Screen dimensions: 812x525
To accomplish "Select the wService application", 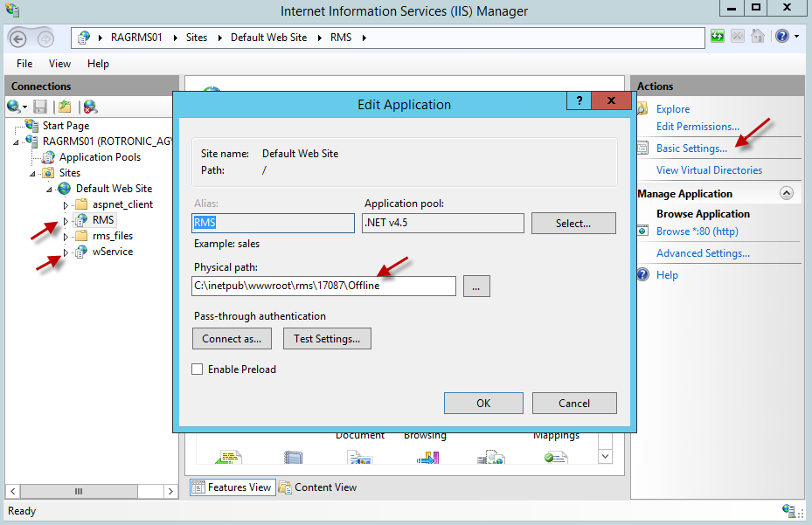I will click(x=113, y=251).
